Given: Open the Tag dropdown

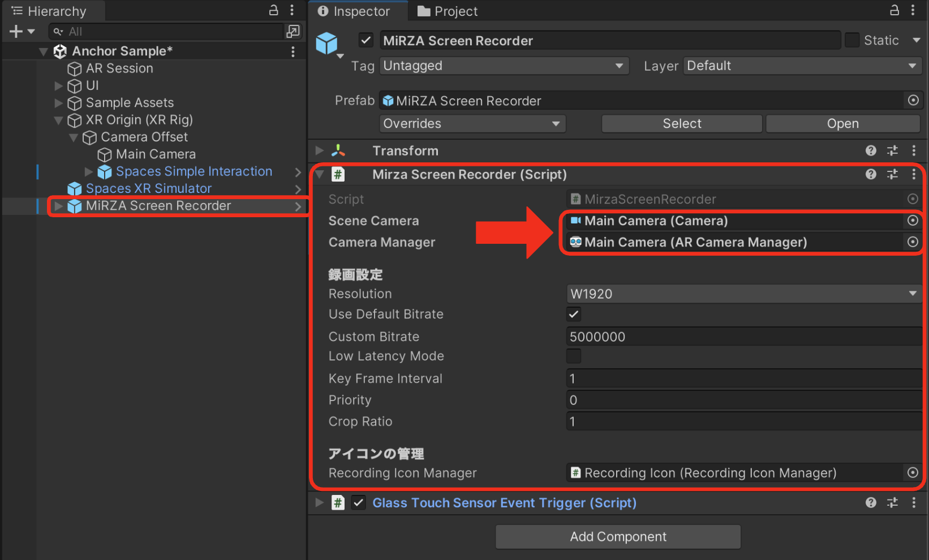Looking at the screenshot, I should pyautogui.click(x=505, y=66).
